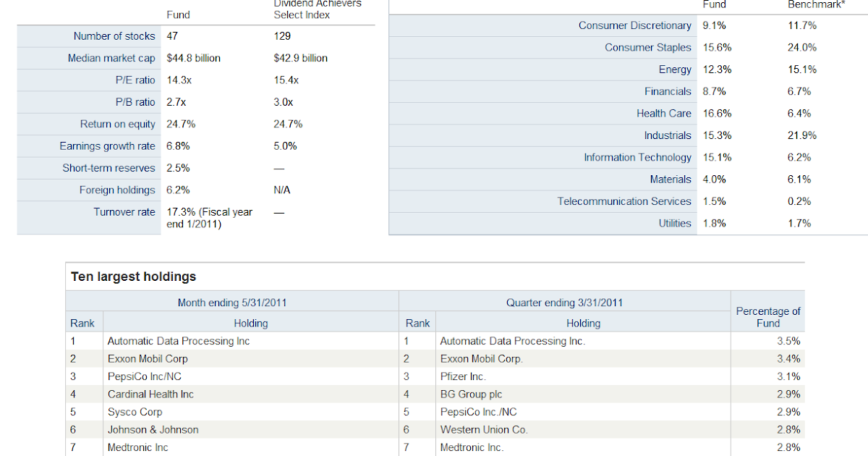Select the "$44.8 billion" value
This screenshot has height=456, width=868.
[x=193, y=58]
